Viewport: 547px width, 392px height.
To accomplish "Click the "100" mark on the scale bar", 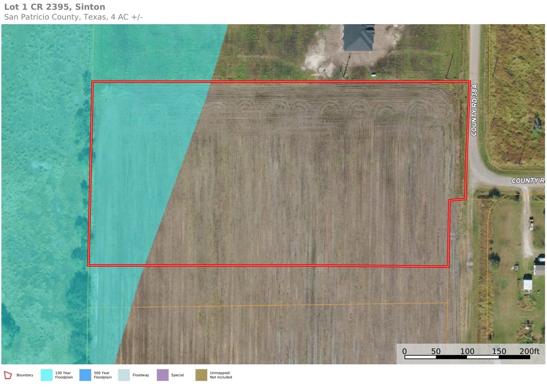I will click(467, 351).
